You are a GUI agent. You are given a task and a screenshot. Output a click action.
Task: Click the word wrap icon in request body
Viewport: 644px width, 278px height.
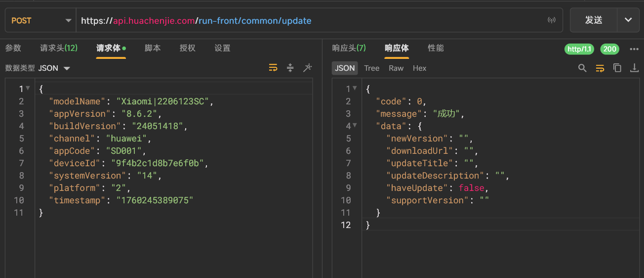coord(273,68)
